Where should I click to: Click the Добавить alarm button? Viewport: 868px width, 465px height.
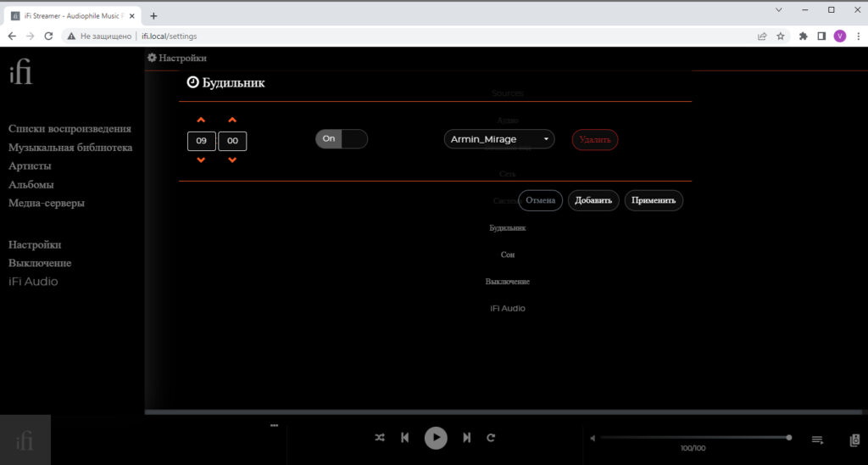tap(593, 200)
